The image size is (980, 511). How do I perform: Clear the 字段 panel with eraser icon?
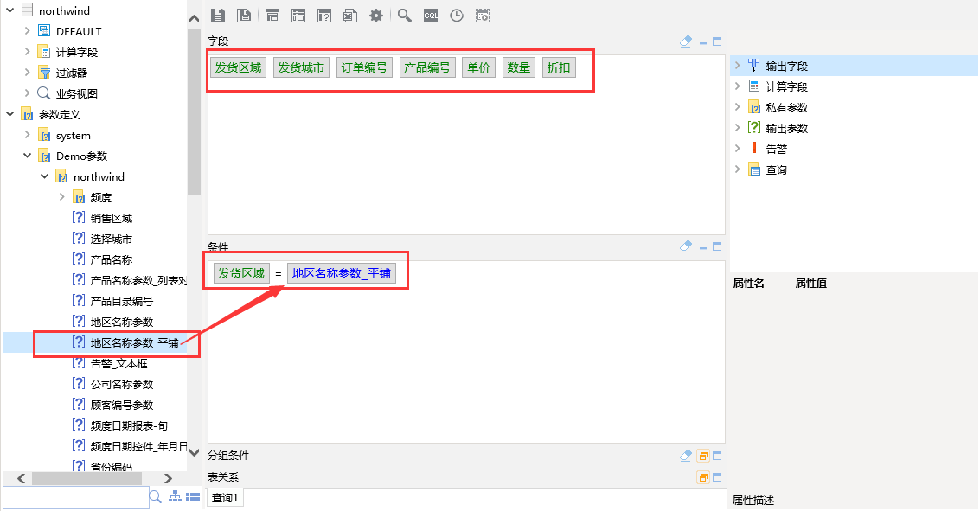686,42
